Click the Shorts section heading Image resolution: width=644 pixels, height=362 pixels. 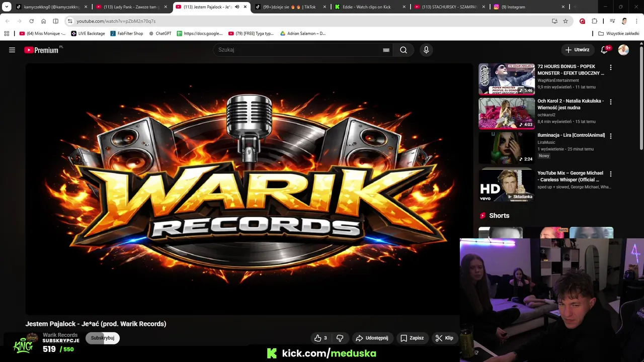(x=499, y=215)
